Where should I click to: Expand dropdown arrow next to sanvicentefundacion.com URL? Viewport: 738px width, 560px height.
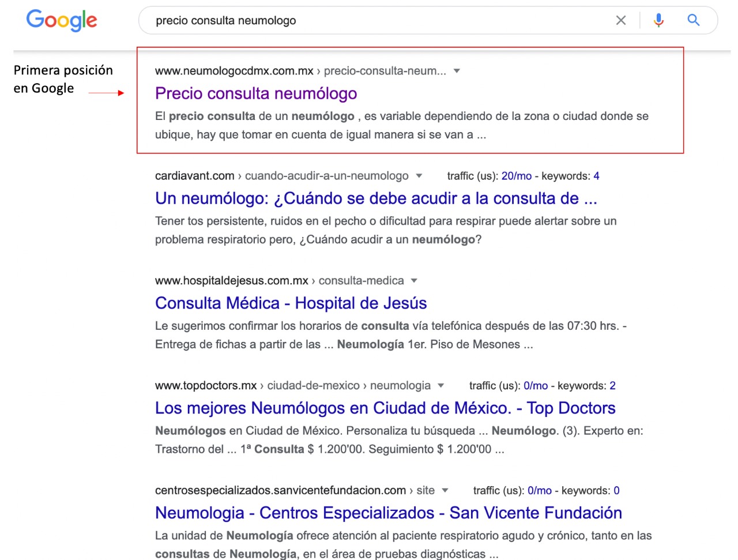click(x=445, y=491)
